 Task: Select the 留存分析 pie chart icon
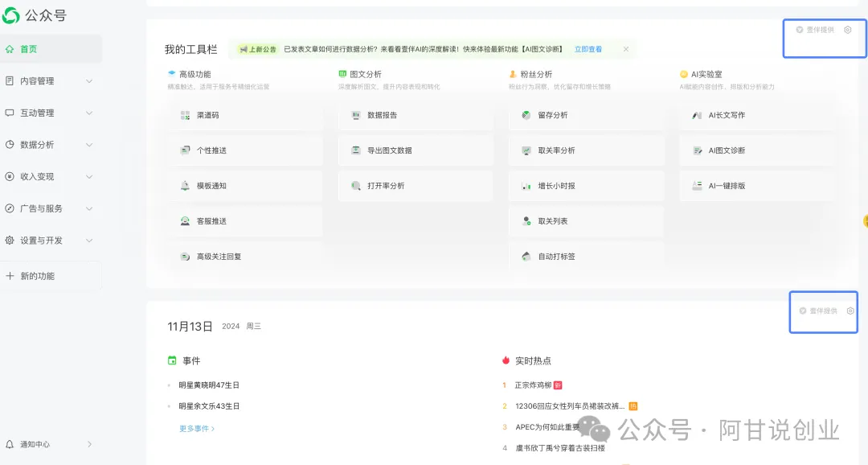click(526, 115)
